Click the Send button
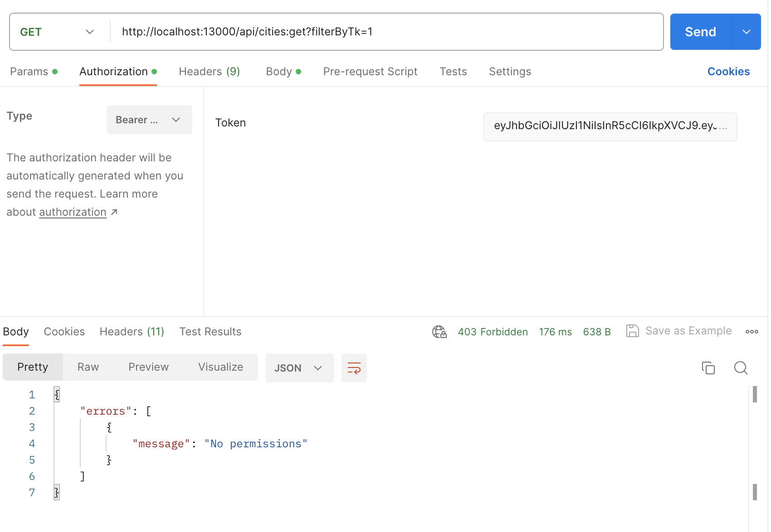This screenshot has height=532, width=771. (x=700, y=31)
